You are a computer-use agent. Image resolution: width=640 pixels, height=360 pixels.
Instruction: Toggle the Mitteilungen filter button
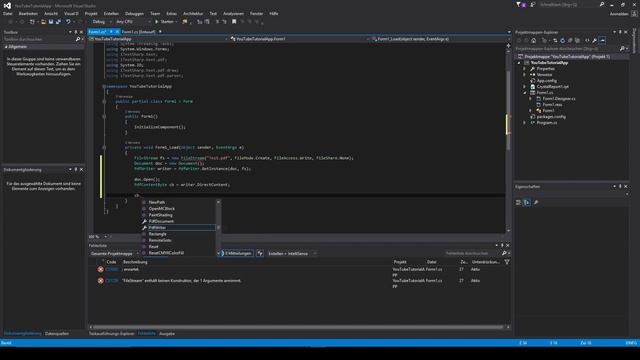tap(237, 253)
